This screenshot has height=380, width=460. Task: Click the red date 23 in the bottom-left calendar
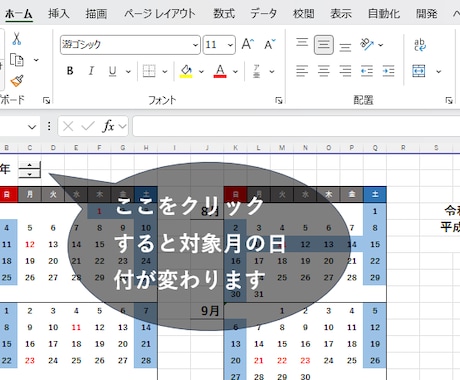coord(30,360)
